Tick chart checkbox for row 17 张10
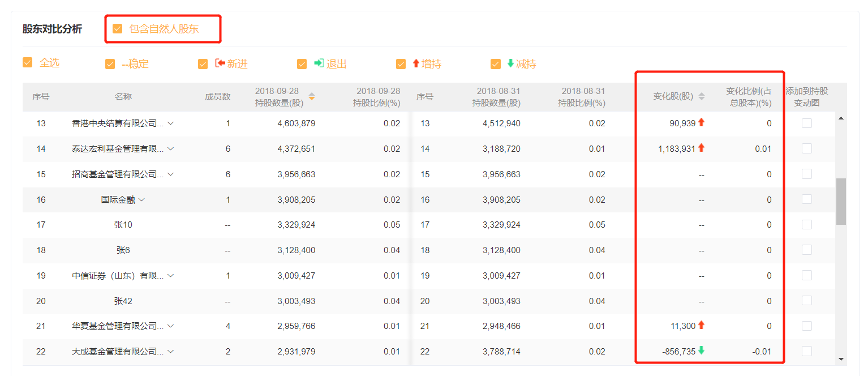868x376 pixels. coord(807,225)
